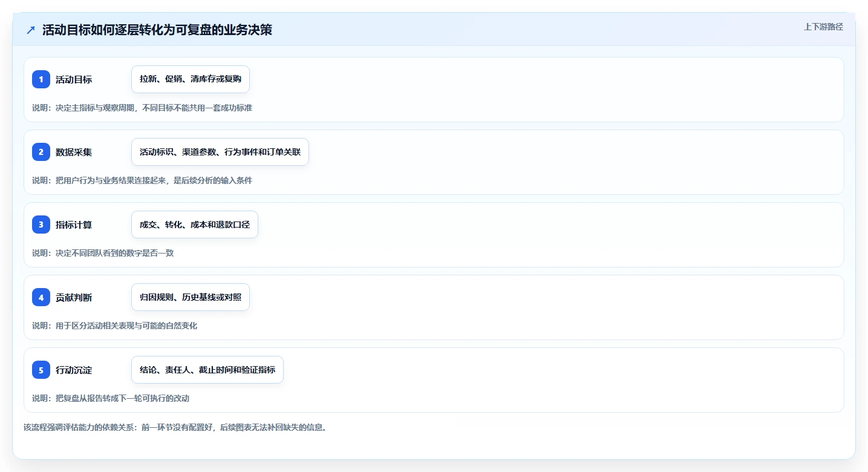Click the 成交、转化、成本和退款口径 chip
The width and height of the screenshot is (868, 472).
click(x=195, y=225)
